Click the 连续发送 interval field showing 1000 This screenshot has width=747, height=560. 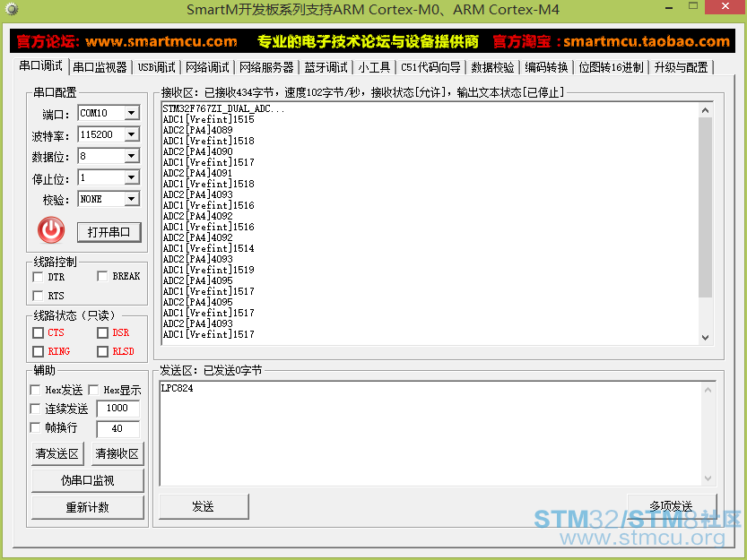(117, 408)
